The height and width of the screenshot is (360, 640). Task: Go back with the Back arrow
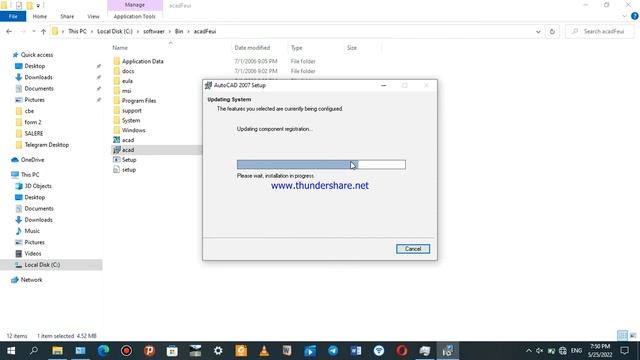9,31
